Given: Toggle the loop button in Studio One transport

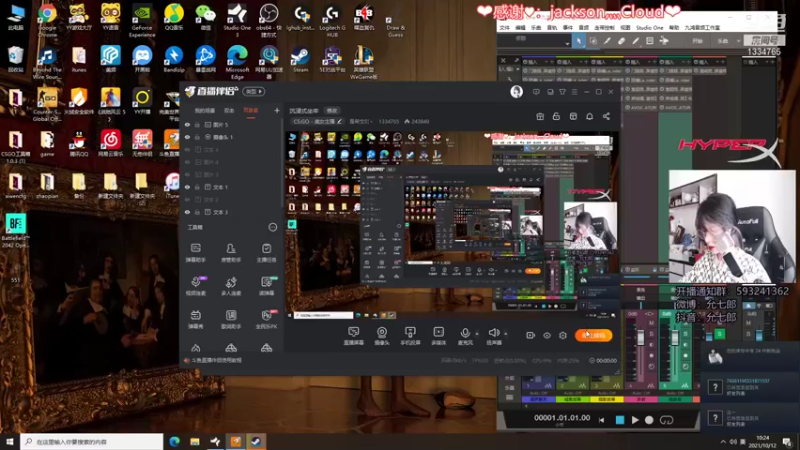Looking at the screenshot, I should 666,420.
